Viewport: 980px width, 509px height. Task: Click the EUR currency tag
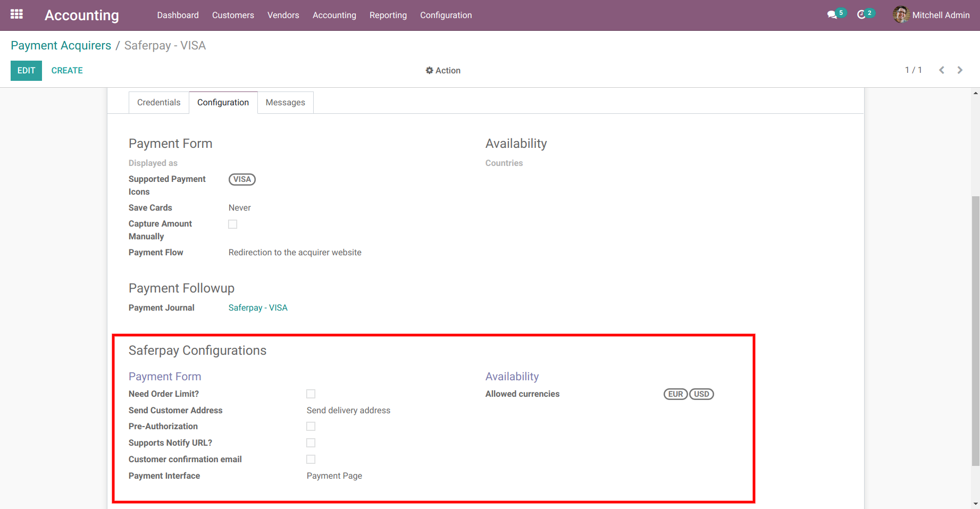(x=675, y=394)
